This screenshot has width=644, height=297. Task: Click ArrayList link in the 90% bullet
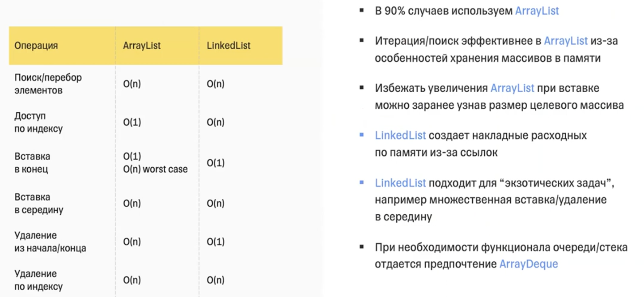point(537,11)
